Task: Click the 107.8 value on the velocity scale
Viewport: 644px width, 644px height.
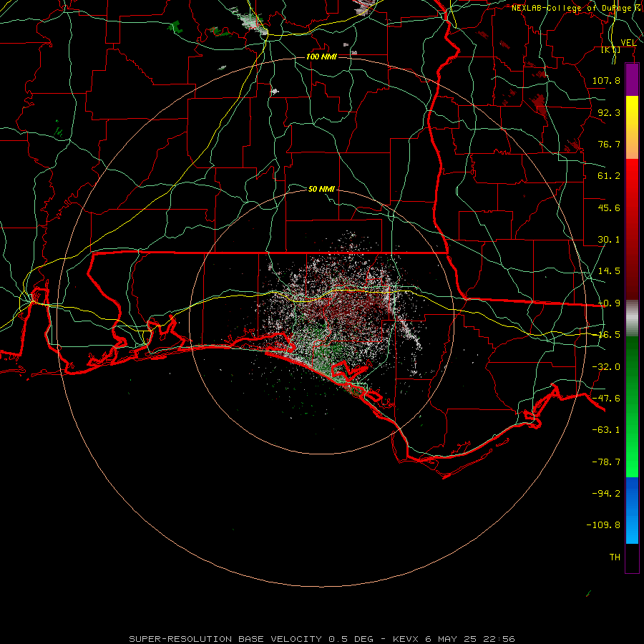Action: pyautogui.click(x=606, y=80)
